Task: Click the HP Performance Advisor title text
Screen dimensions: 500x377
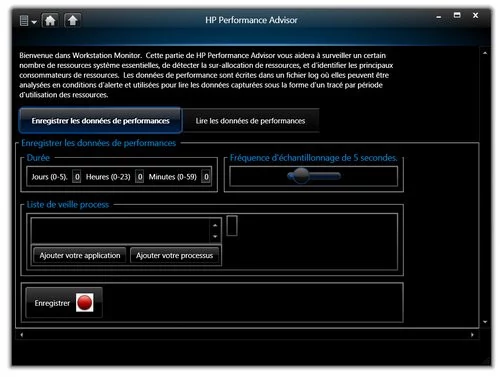Action: [251, 20]
